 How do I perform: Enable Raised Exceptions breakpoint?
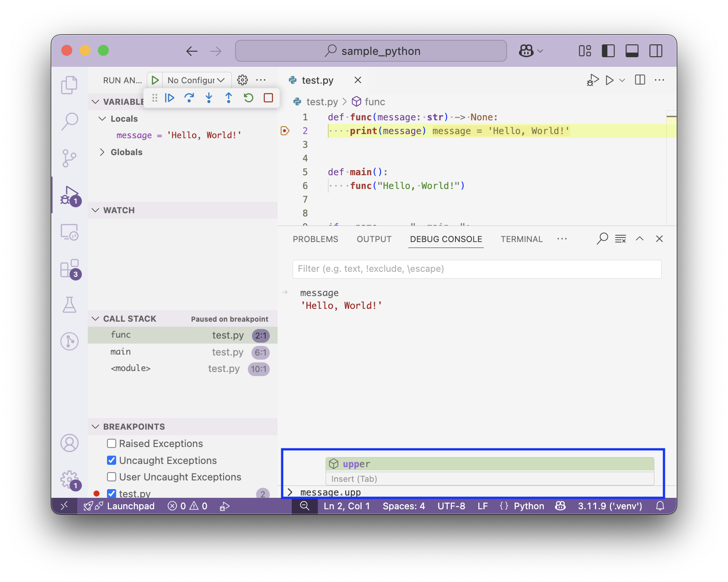coord(112,443)
